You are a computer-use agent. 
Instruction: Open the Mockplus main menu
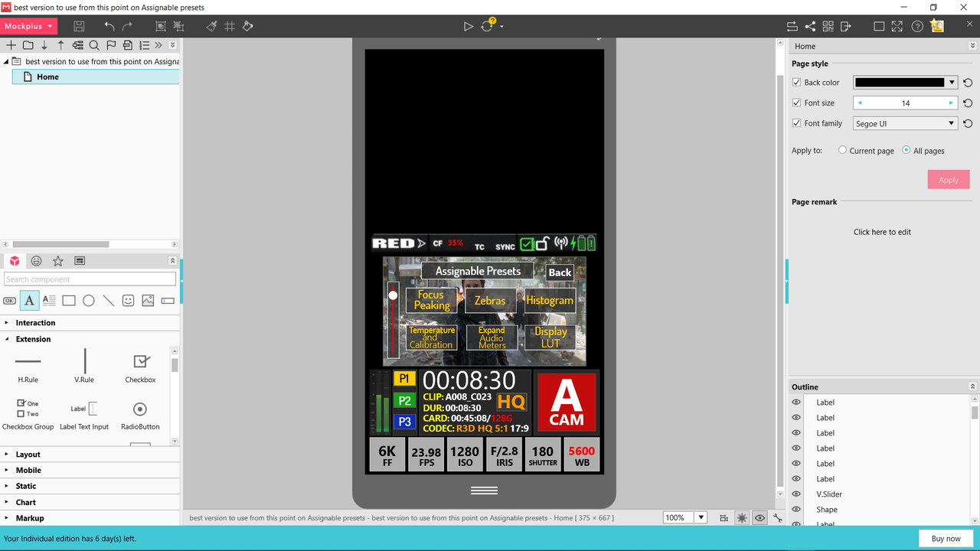[28, 26]
